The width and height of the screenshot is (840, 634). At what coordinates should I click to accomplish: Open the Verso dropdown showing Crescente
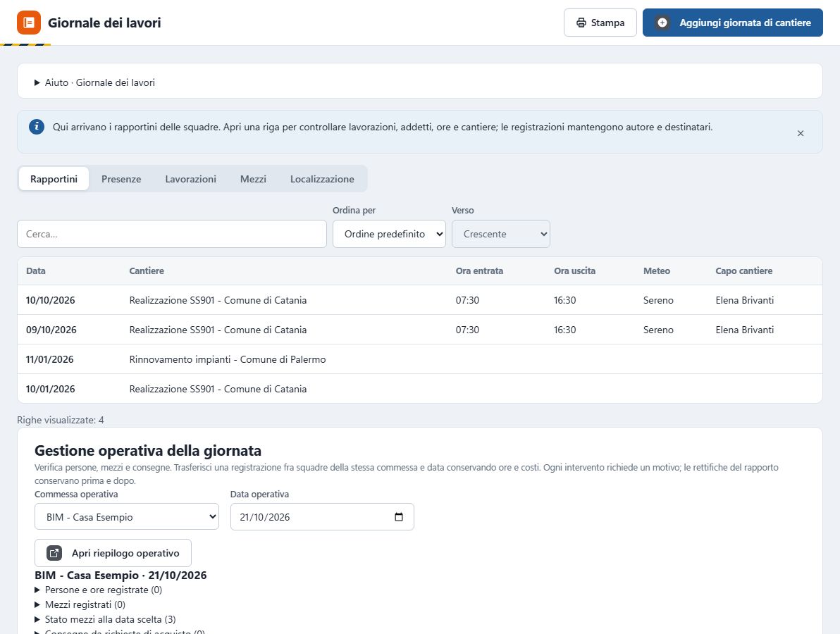click(x=501, y=234)
